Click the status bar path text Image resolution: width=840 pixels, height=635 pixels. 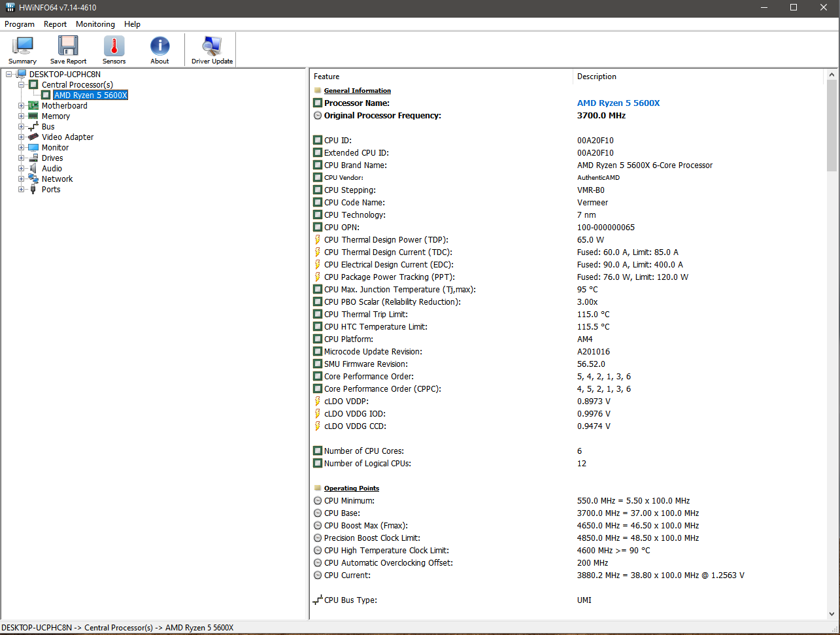pos(118,628)
